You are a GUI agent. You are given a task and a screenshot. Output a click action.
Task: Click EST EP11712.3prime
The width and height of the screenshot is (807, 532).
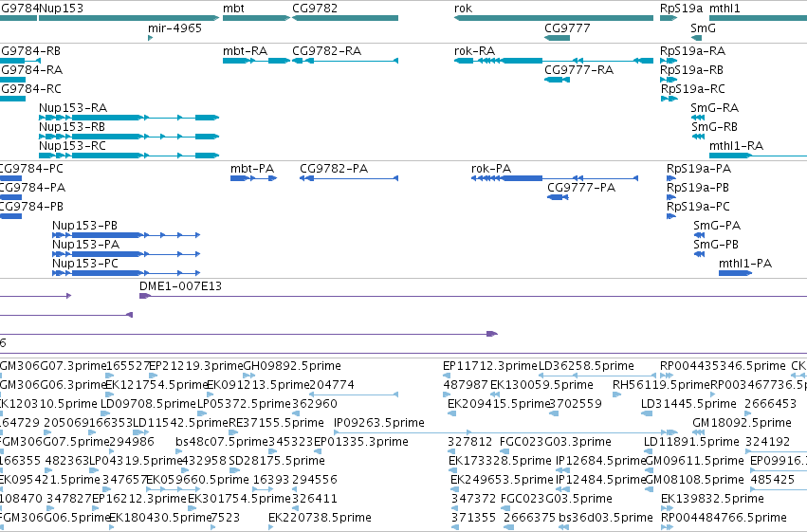447,376
